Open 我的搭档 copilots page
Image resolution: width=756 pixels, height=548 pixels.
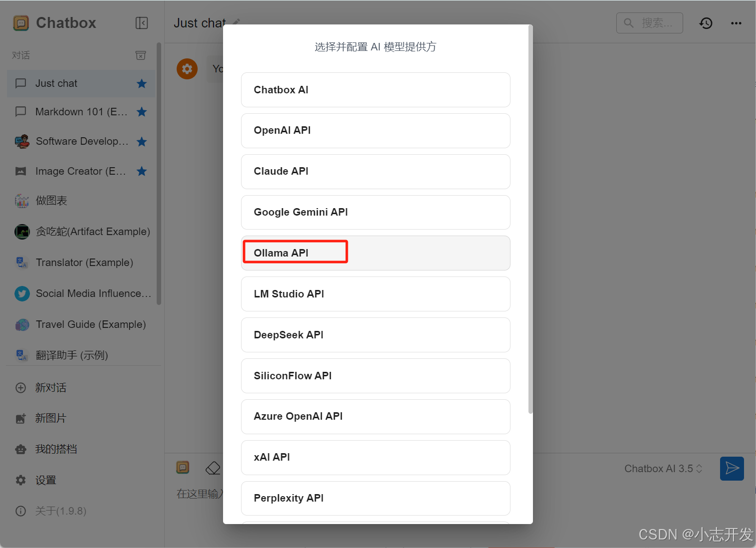pyautogui.click(x=81, y=449)
